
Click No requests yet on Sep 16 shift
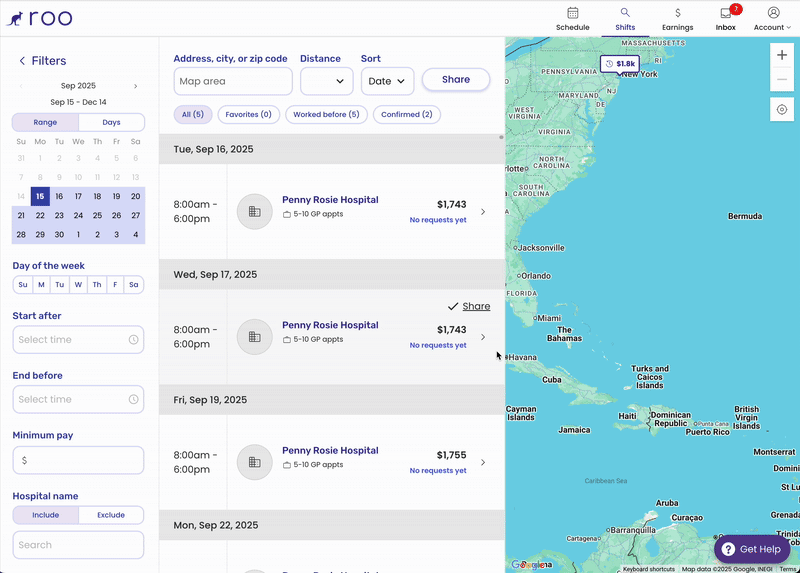[x=438, y=220]
